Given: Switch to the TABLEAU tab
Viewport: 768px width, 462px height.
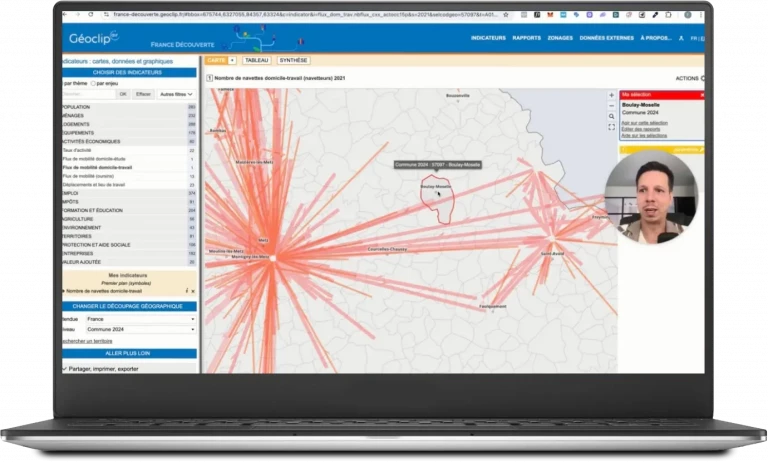Looking at the screenshot, I should (256, 60).
